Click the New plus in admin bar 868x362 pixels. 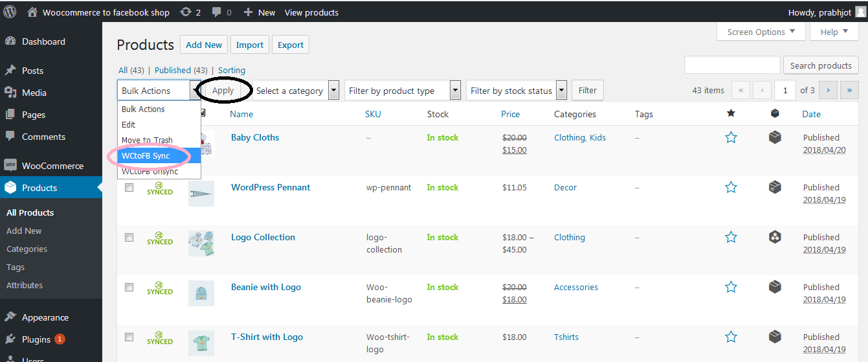click(x=259, y=12)
